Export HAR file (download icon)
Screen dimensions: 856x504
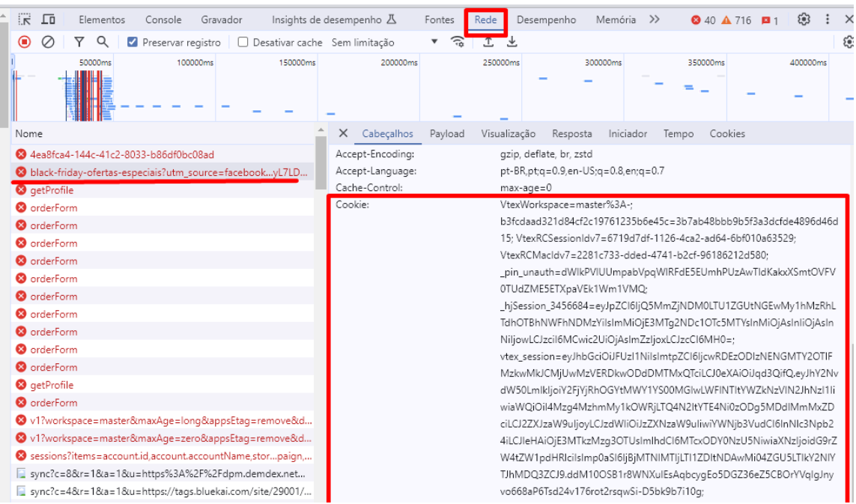click(x=512, y=43)
